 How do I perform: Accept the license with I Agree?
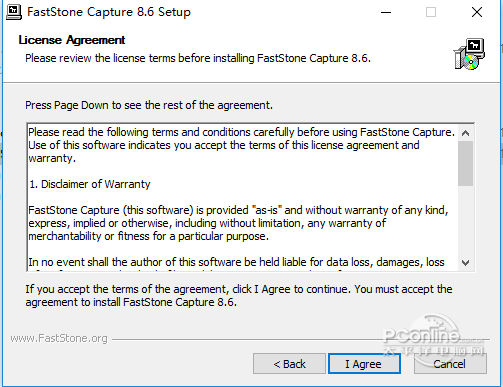(x=364, y=364)
